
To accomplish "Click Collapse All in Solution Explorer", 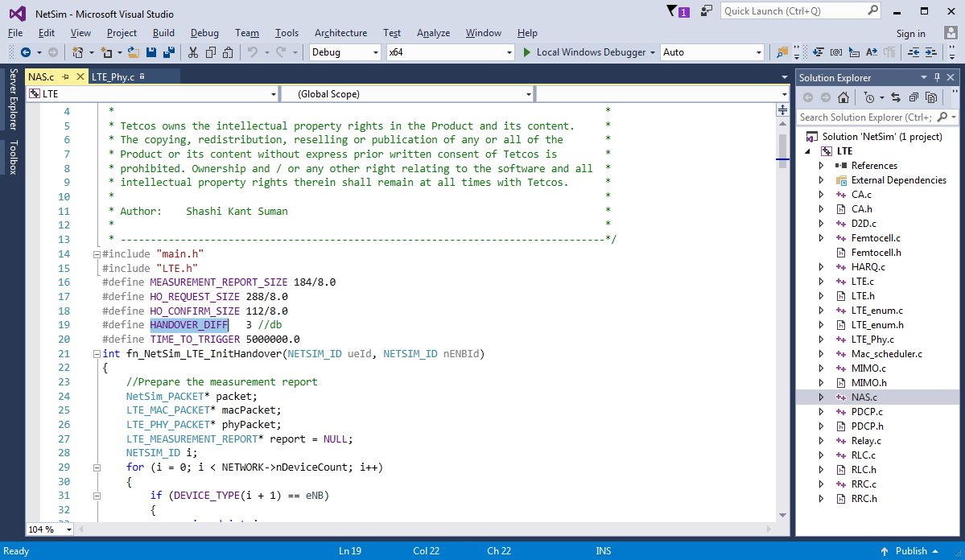I will 914,97.
